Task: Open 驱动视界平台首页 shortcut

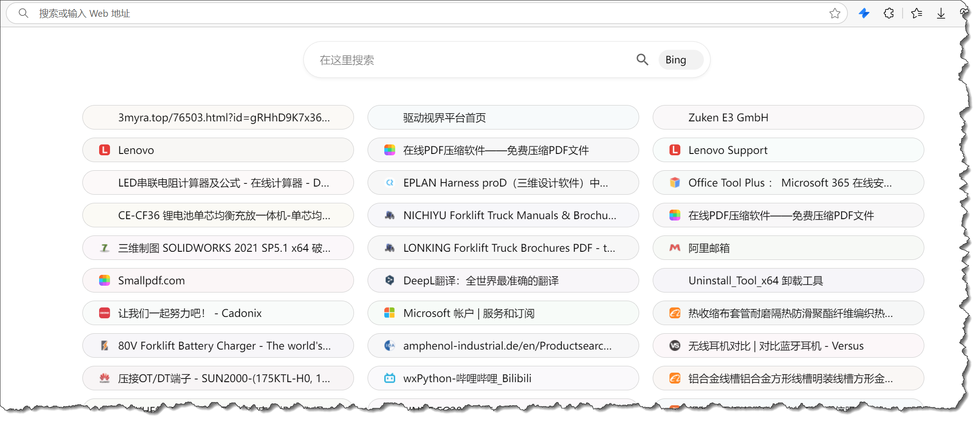Action: pyautogui.click(x=503, y=117)
